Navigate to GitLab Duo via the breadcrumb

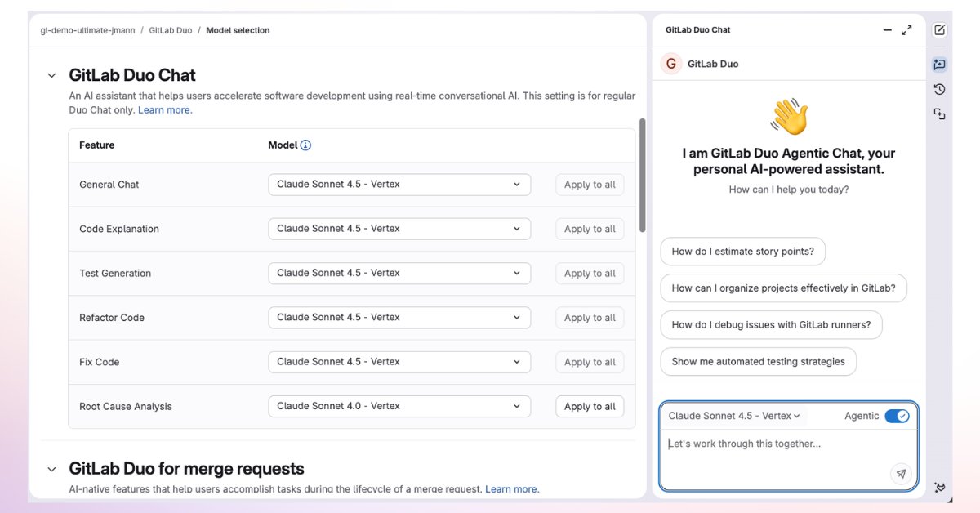171,30
